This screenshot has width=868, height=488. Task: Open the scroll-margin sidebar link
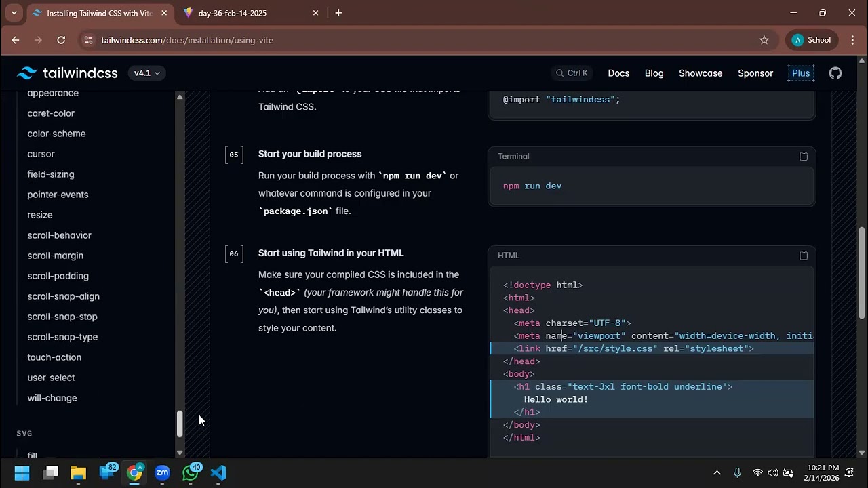pos(56,256)
